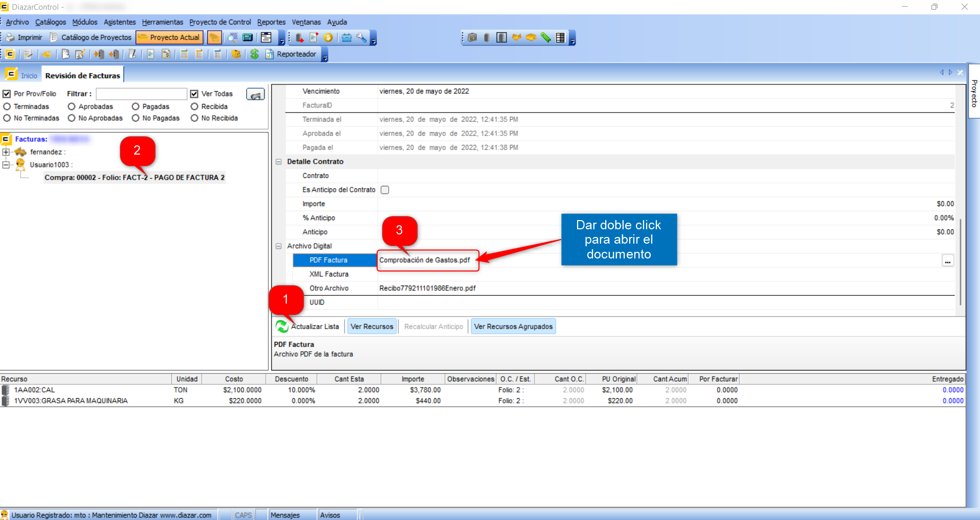Click the piggy bank toolbar icon
The height and width of the screenshot is (520, 980).
coord(236,54)
